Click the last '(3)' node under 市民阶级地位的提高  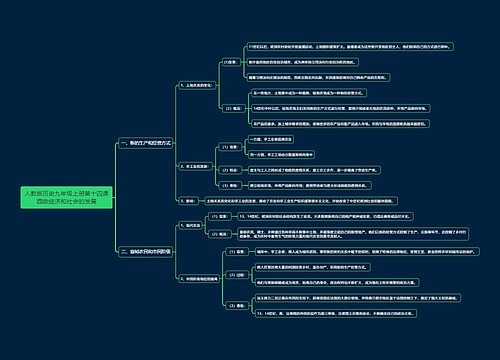pyautogui.click(x=237, y=306)
